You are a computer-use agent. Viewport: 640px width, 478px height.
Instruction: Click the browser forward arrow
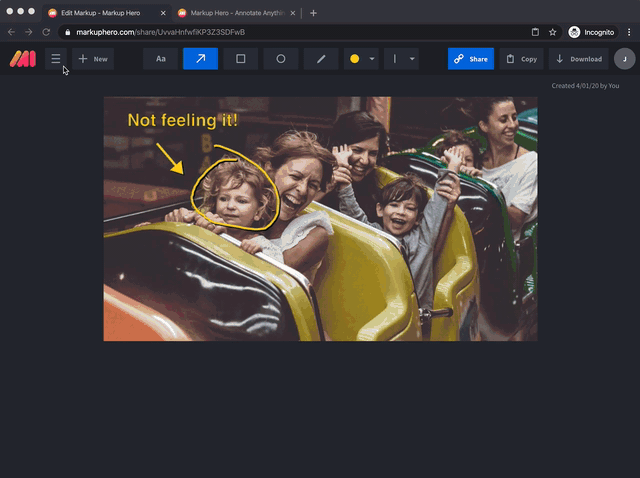pyautogui.click(x=29, y=32)
